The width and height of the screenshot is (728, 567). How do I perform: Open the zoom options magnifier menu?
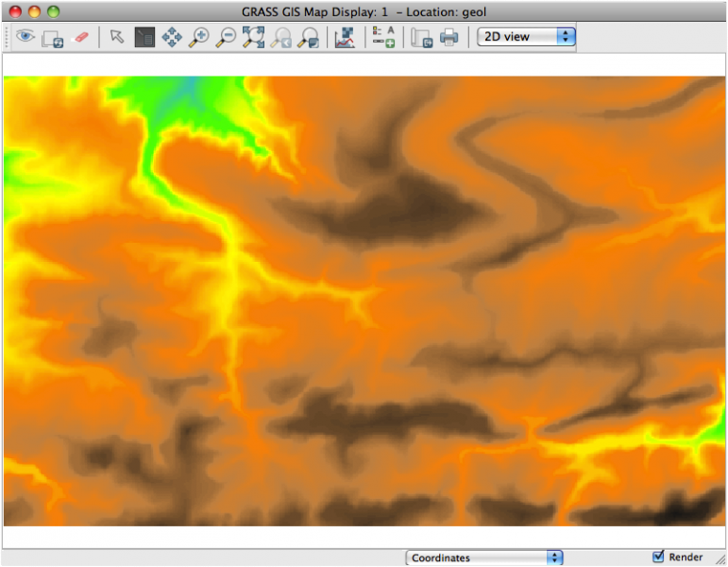pos(308,38)
